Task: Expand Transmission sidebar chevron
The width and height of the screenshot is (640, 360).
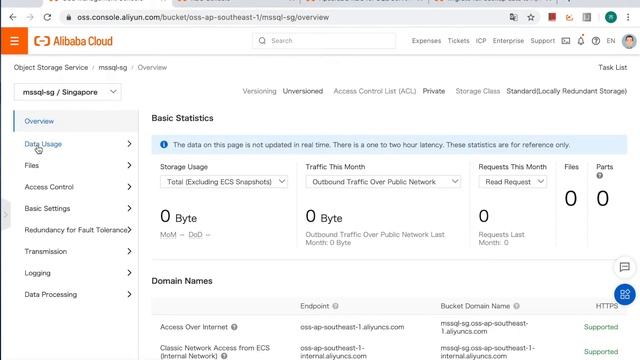Action: (129, 251)
